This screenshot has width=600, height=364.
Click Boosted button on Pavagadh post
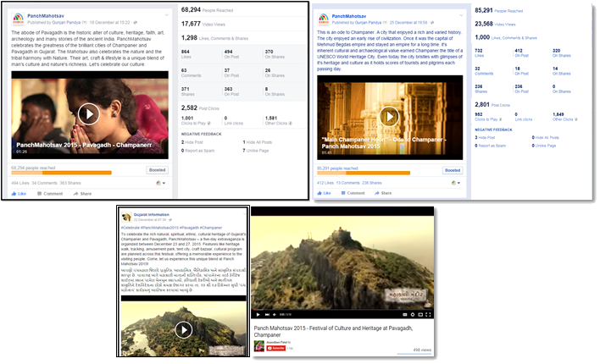157,169
